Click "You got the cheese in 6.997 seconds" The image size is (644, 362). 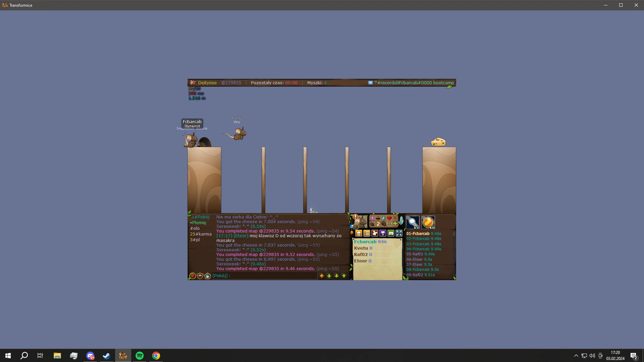click(x=256, y=259)
